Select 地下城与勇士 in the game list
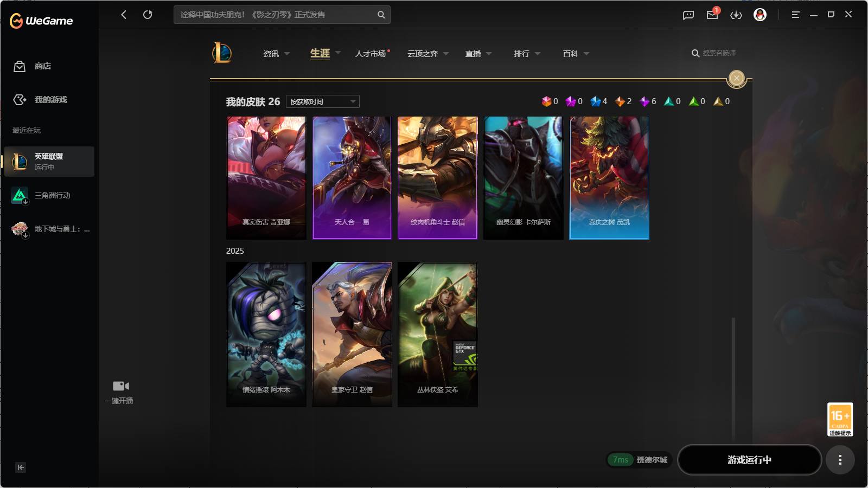 click(x=49, y=229)
